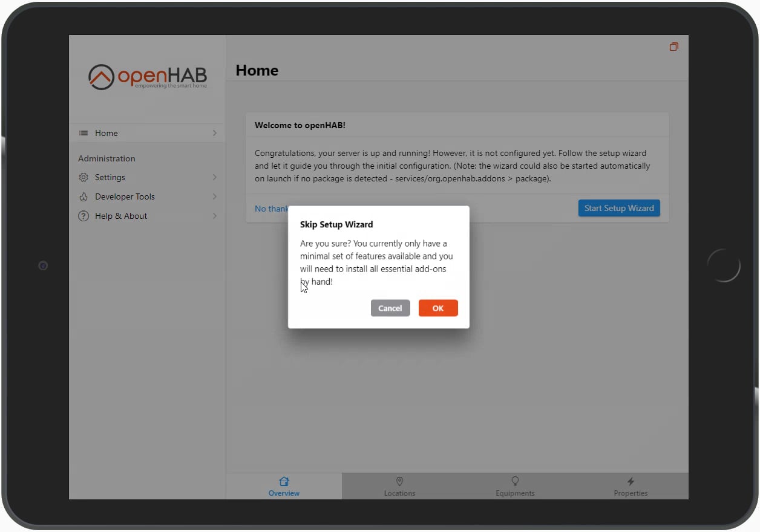Switch to the Equipments tab

515,486
